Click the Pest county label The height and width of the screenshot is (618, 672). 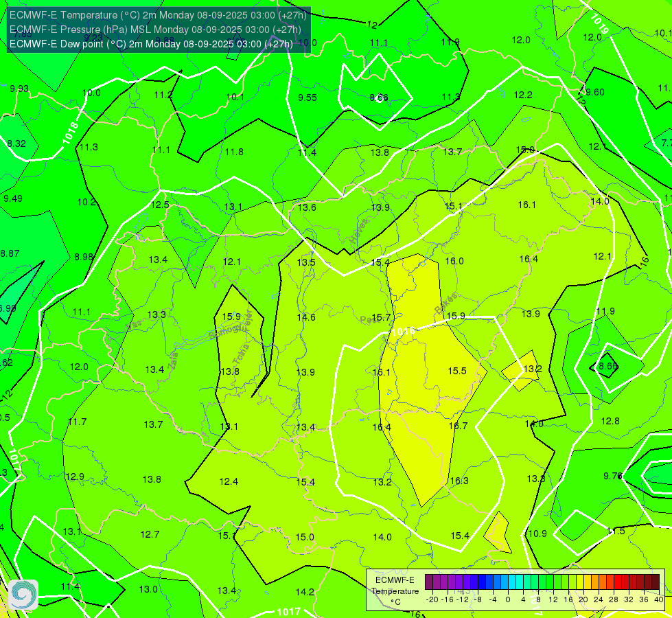point(369,319)
